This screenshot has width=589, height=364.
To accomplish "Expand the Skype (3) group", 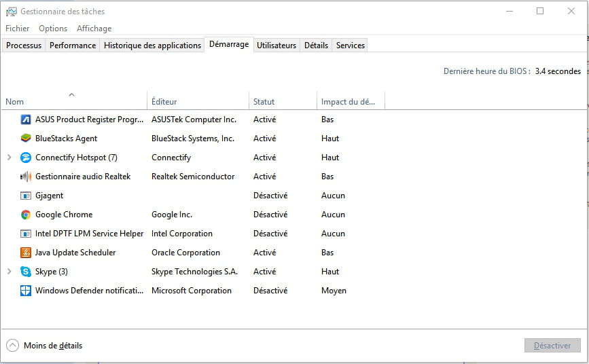I will click(10, 271).
